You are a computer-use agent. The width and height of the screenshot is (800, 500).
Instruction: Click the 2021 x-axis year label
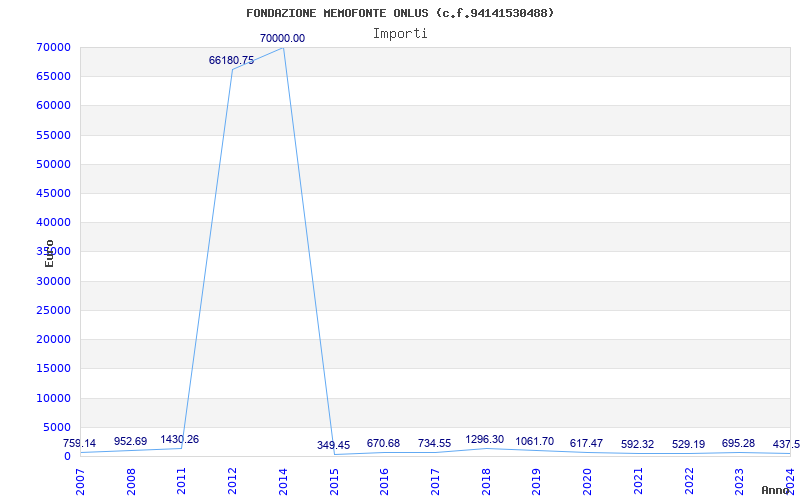click(x=638, y=482)
